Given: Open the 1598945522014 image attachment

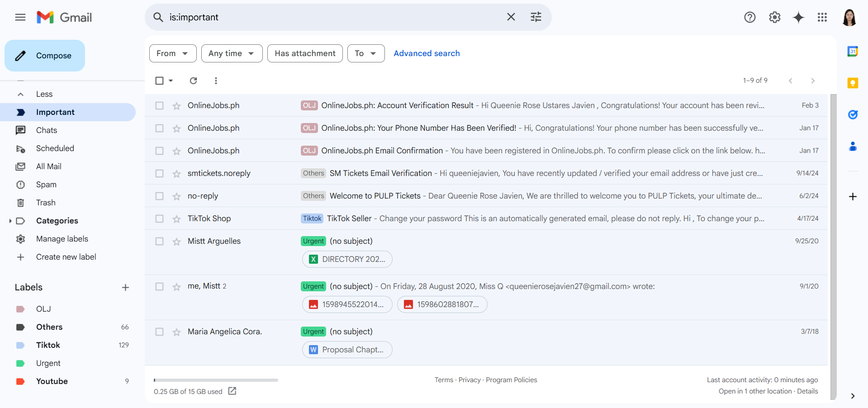Looking at the screenshot, I should tap(347, 304).
